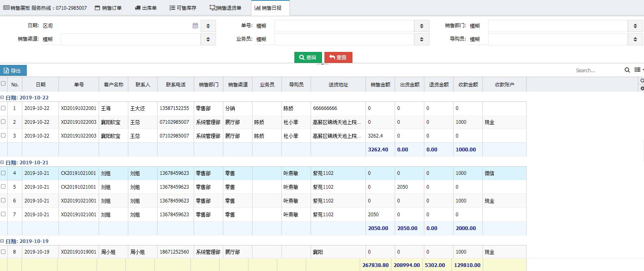Screen dimensions: 644x271
Task: Click the 收款账户 column header
Action: (x=505, y=84)
